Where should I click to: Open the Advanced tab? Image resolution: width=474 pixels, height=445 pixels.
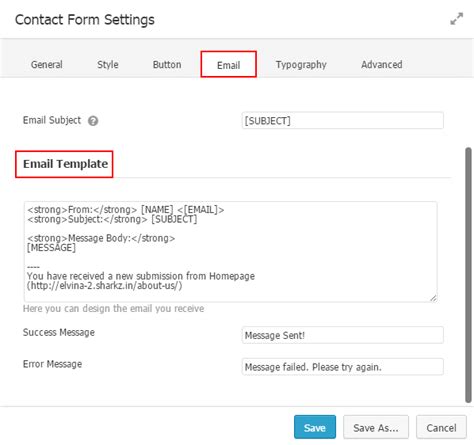pyautogui.click(x=382, y=65)
